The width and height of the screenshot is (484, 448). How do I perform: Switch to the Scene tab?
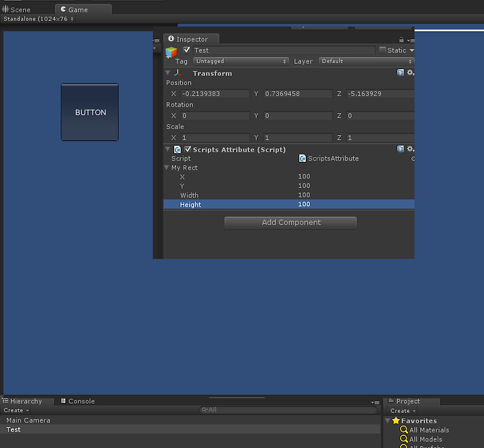[16, 9]
